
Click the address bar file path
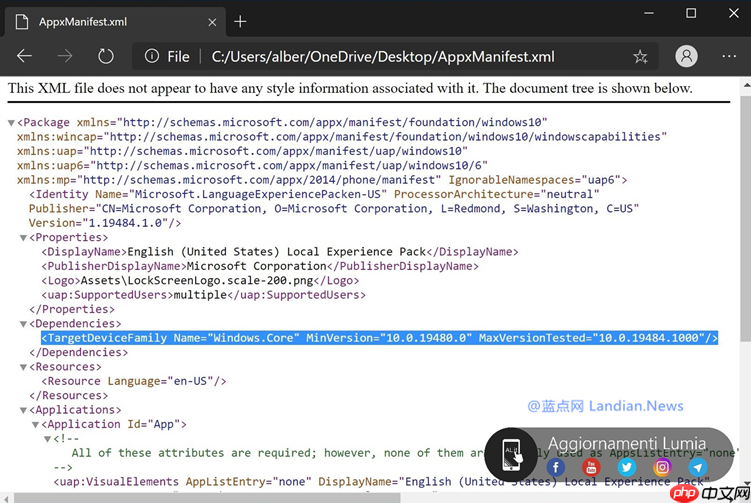(383, 57)
